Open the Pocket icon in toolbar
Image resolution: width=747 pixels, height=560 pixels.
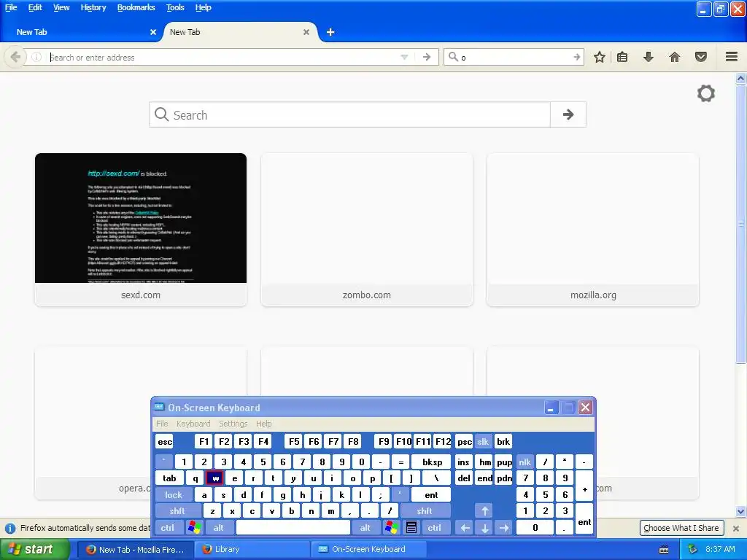(x=701, y=57)
